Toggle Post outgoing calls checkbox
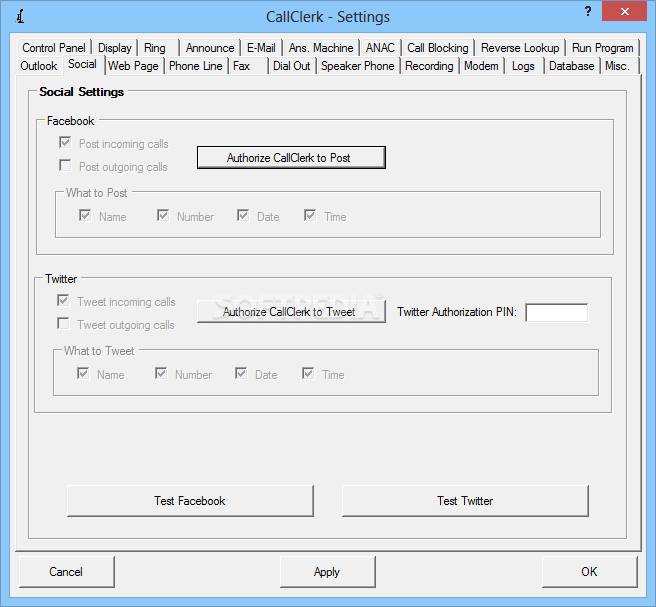The height and width of the screenshot is (607, 656). [x=65, y=165]
